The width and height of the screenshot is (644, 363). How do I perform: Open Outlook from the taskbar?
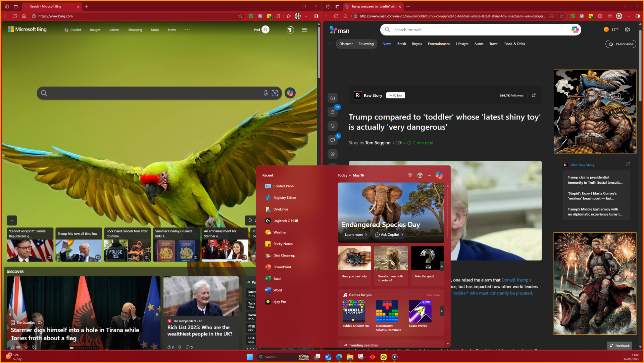pos(328,357)
